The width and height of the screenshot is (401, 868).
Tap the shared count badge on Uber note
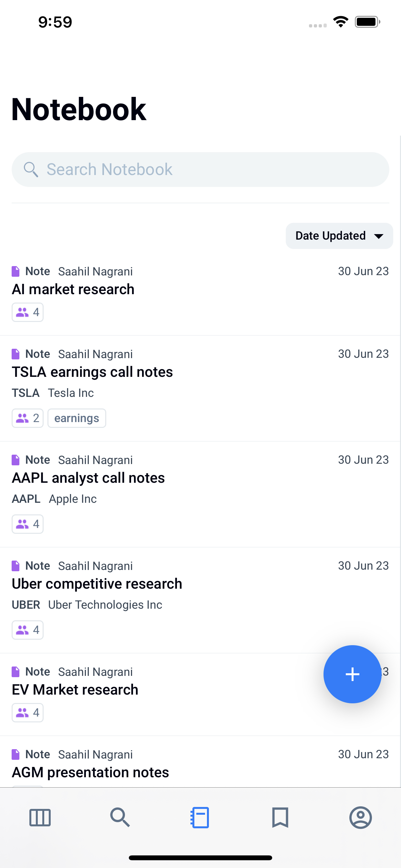(28, 630)
